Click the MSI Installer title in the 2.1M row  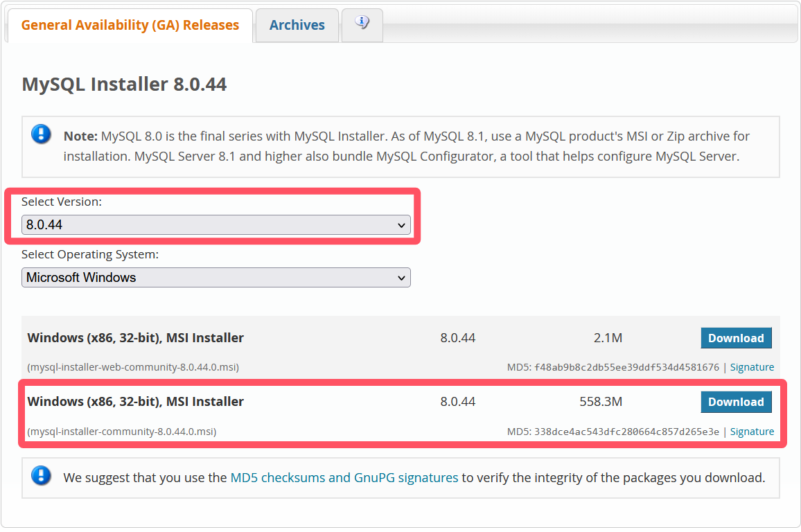coord(135,338)
